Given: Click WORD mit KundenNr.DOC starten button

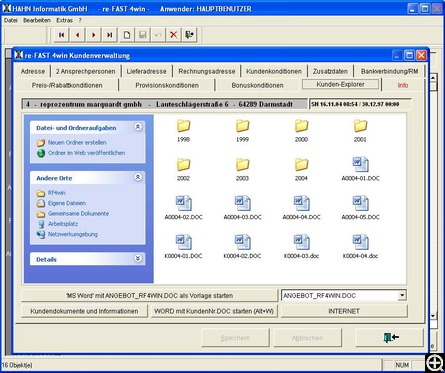Looking at the screenshot, I should 214,311.
